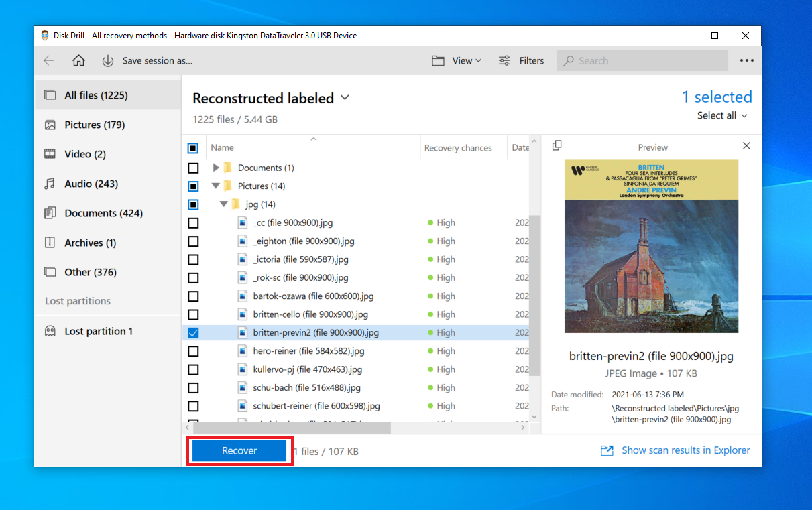Expand the Documents (1) folder arrow
Image resolution: width=812 pixels, height=510 pixels.
(216, 168)
